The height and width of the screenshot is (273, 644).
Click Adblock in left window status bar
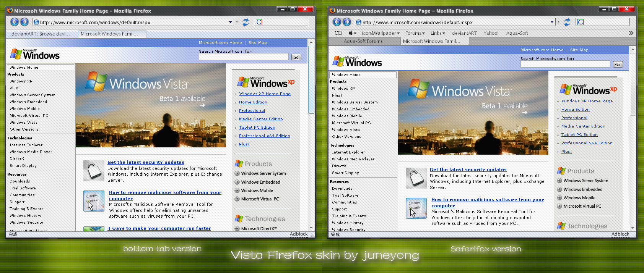(299, 234)
